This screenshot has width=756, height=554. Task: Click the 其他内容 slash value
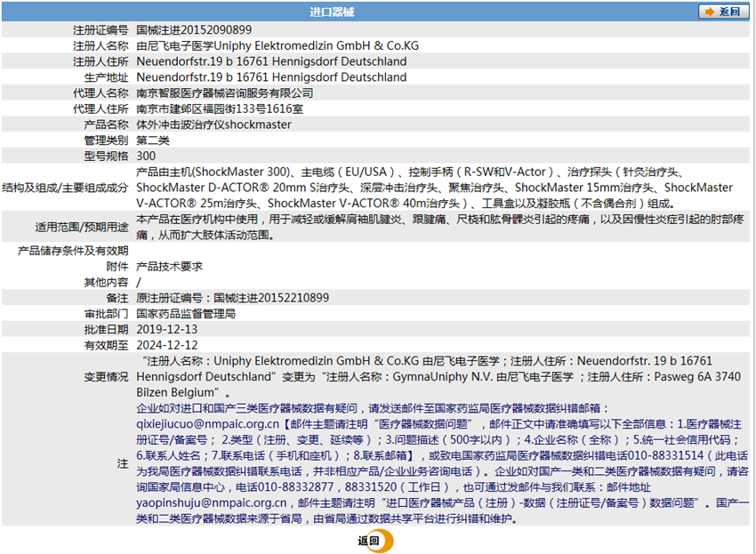point(139,283)
